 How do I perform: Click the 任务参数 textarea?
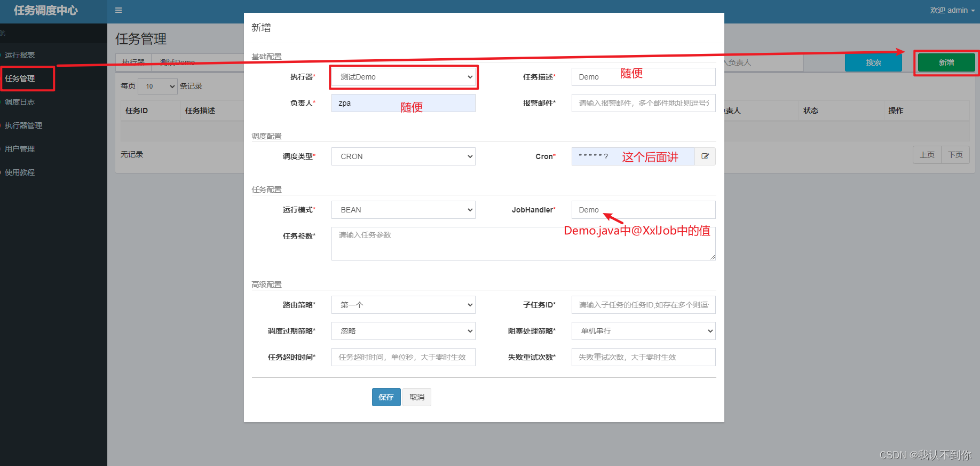(x=524, y=243)
